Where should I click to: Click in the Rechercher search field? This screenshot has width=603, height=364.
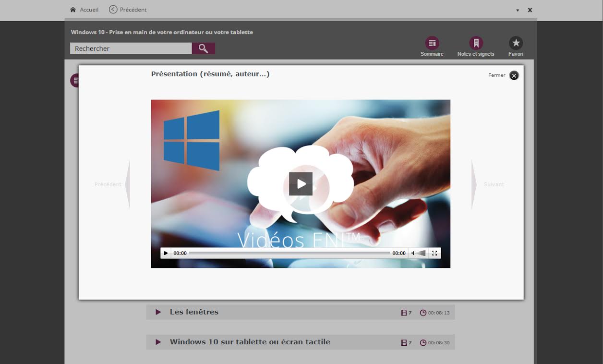click(x=131, y=49)
